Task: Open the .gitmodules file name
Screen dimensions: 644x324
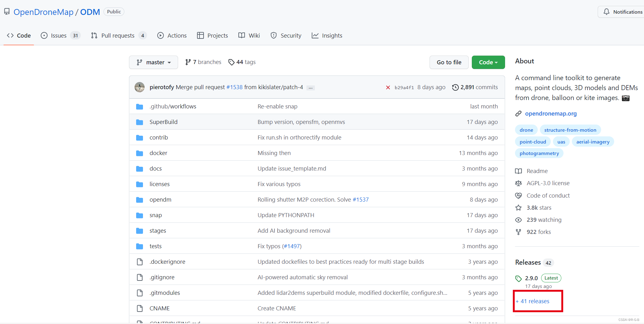Action: [165, 293]
